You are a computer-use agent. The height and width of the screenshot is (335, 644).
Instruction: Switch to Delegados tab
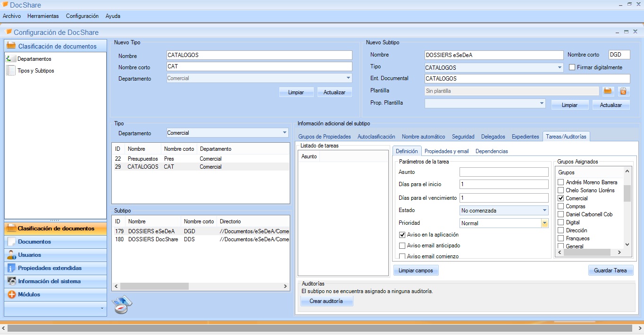pos(493,137)
